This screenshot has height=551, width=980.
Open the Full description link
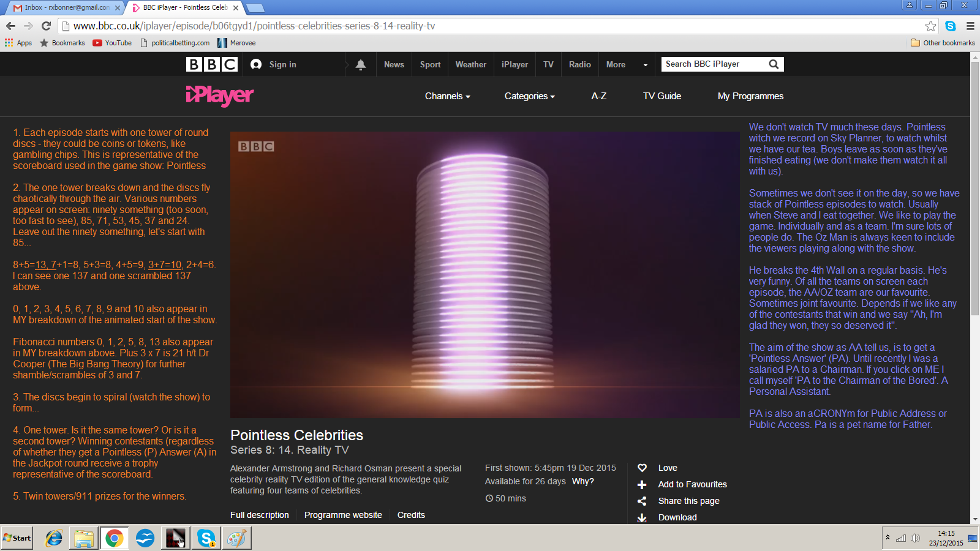click(x=259, y=515)
